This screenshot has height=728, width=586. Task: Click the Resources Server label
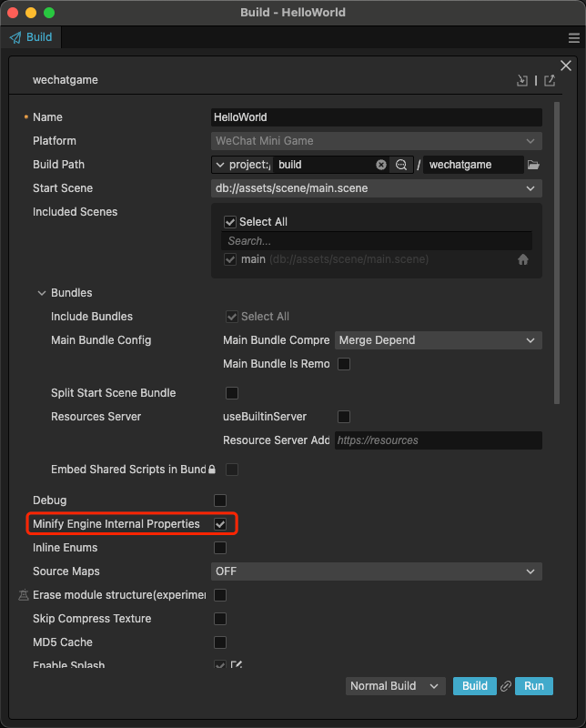tap(96, 417)
